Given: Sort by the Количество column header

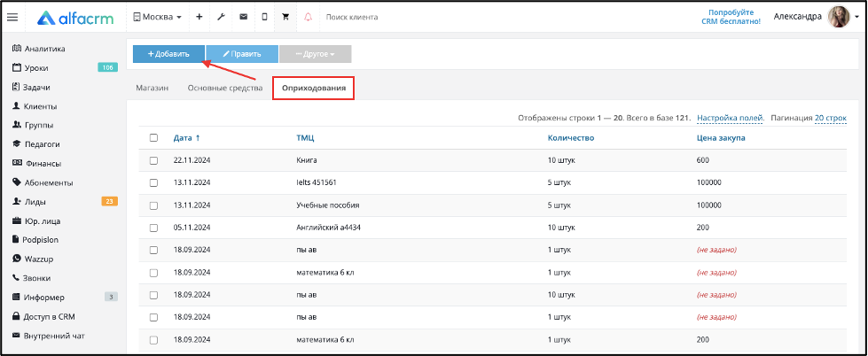Looking at the screenshot, I should 571,137.
